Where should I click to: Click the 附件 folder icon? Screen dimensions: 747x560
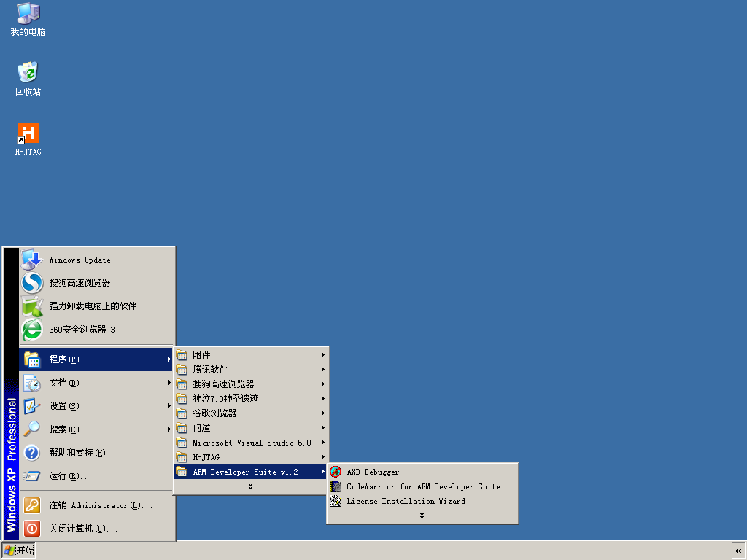point(182,355)
